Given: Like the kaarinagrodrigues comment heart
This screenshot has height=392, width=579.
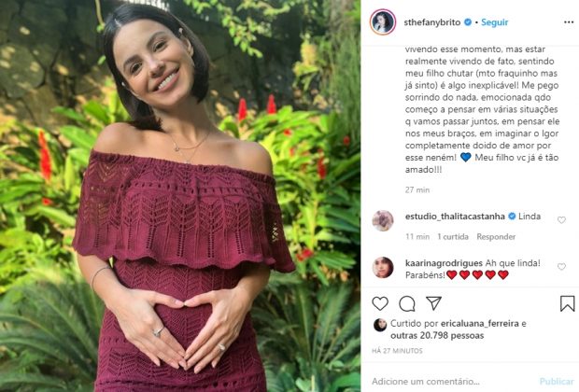Looking at the screenshot, I should (x=561, y=267).
